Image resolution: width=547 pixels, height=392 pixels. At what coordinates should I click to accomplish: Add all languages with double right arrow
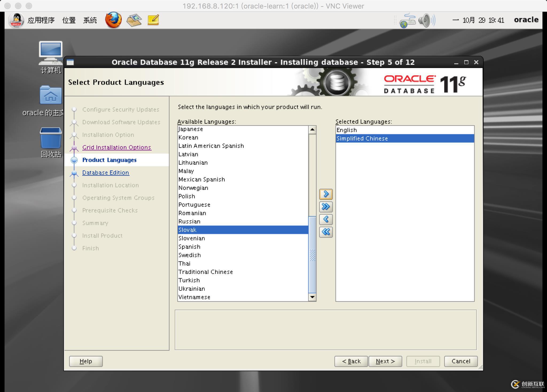(326, 207)
